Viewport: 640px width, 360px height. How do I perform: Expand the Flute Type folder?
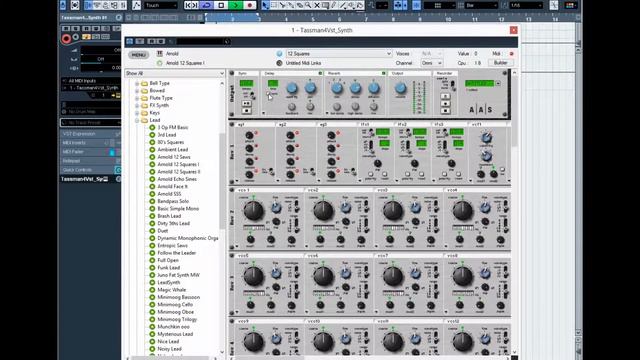[x=137, y=98]
